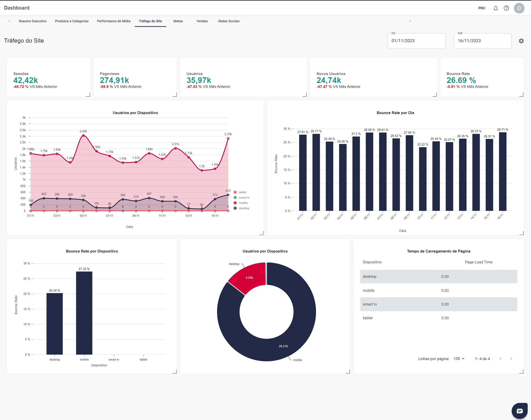Switch to Resumo Executivo tab

click(32, 21)
